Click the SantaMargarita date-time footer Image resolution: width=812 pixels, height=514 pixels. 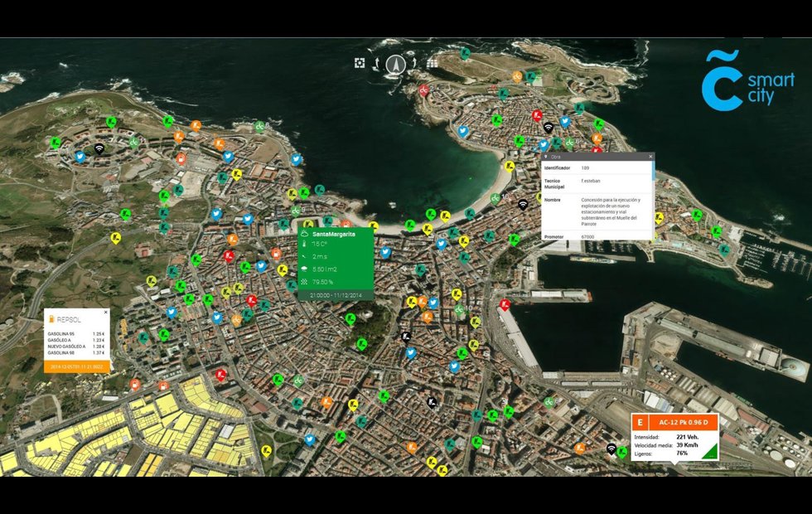click(x=336, y=295)
